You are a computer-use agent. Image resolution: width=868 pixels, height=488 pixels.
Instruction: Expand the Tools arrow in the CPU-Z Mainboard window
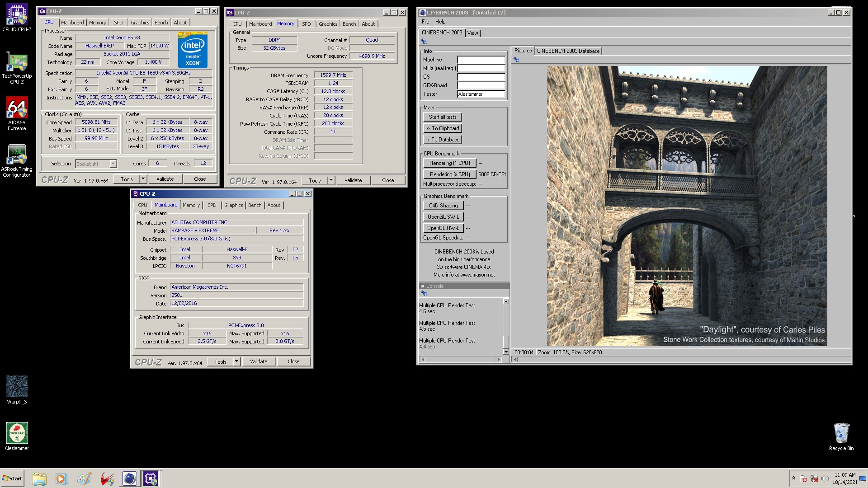[x=236, y=361]
